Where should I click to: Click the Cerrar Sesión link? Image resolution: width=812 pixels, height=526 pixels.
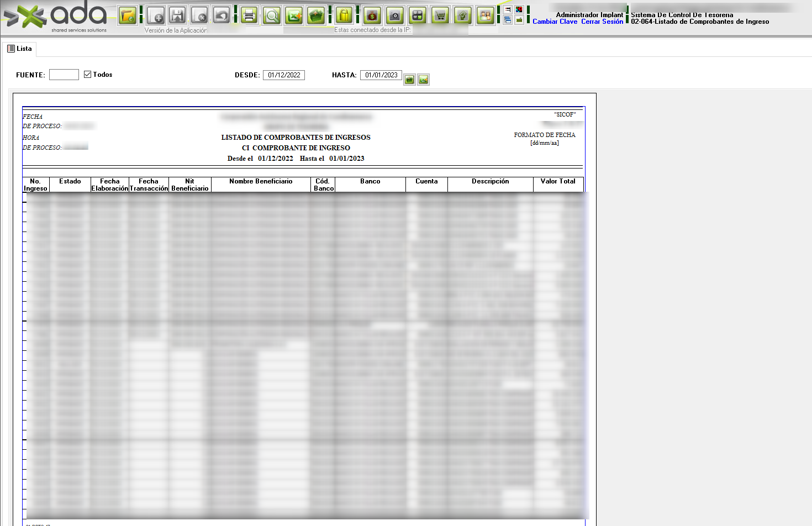point(602,22)
